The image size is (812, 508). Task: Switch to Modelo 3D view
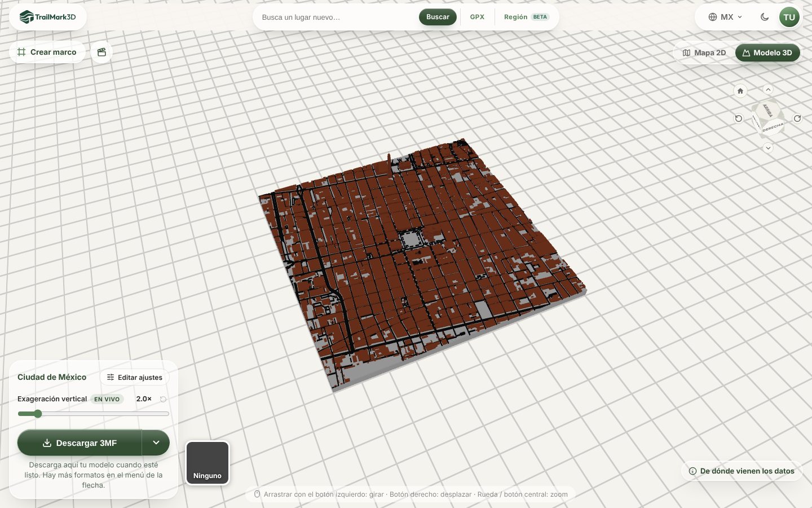pos(767,52)
